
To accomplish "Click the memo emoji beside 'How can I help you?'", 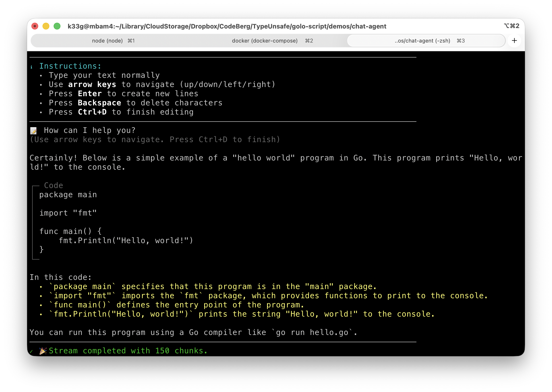I will [33, 131].
